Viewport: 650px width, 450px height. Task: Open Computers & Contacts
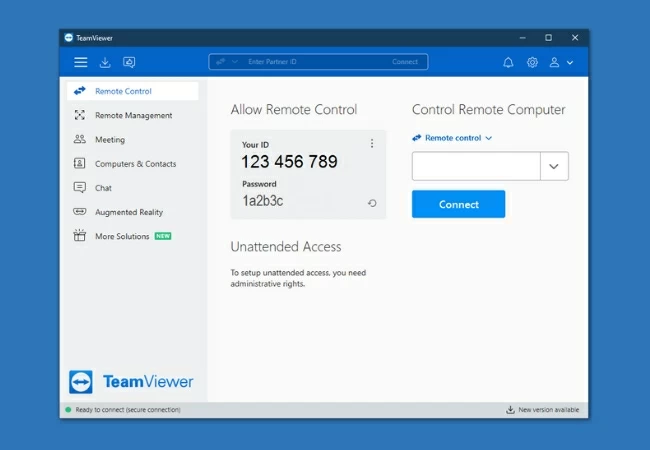click(x=135, y=164)
